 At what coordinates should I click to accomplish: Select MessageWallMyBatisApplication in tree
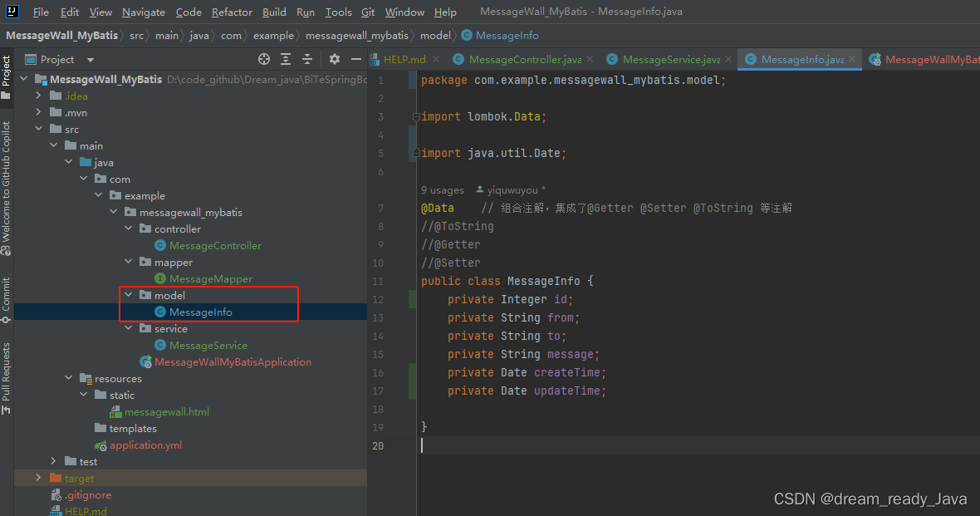tap(226, 362)
